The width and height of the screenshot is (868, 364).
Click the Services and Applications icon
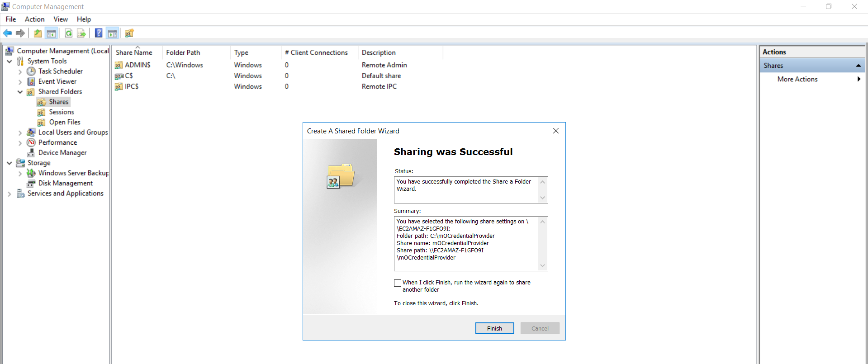[x=20, y=194]
